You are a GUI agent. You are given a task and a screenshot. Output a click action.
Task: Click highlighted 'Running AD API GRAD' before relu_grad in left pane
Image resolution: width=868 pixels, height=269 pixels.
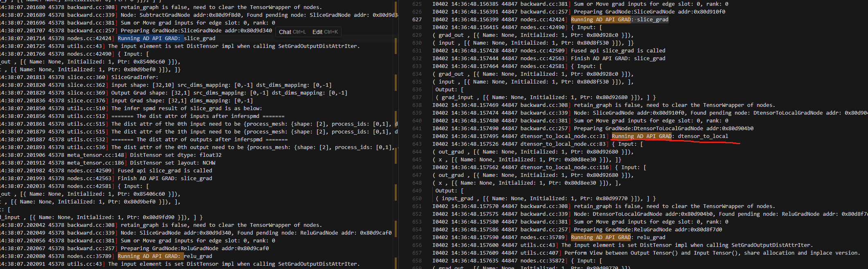pyautogui.click(x=149, y=256)
